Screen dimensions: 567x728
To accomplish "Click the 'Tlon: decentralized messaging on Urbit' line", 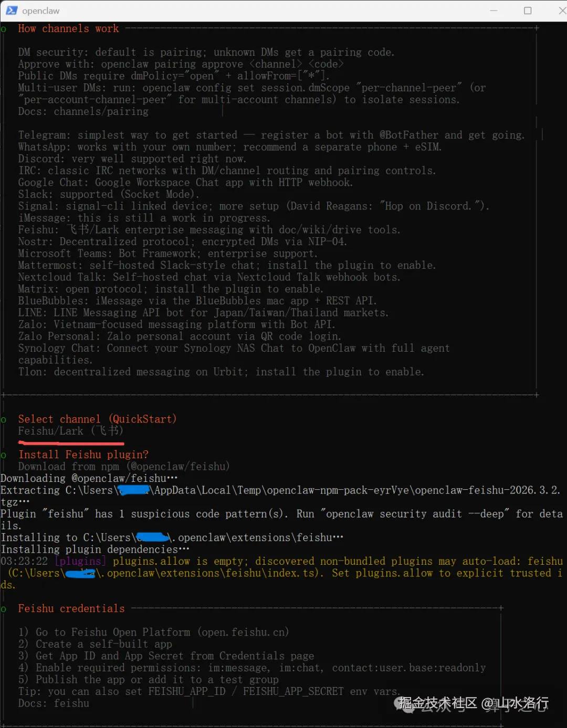I will 221,372.
